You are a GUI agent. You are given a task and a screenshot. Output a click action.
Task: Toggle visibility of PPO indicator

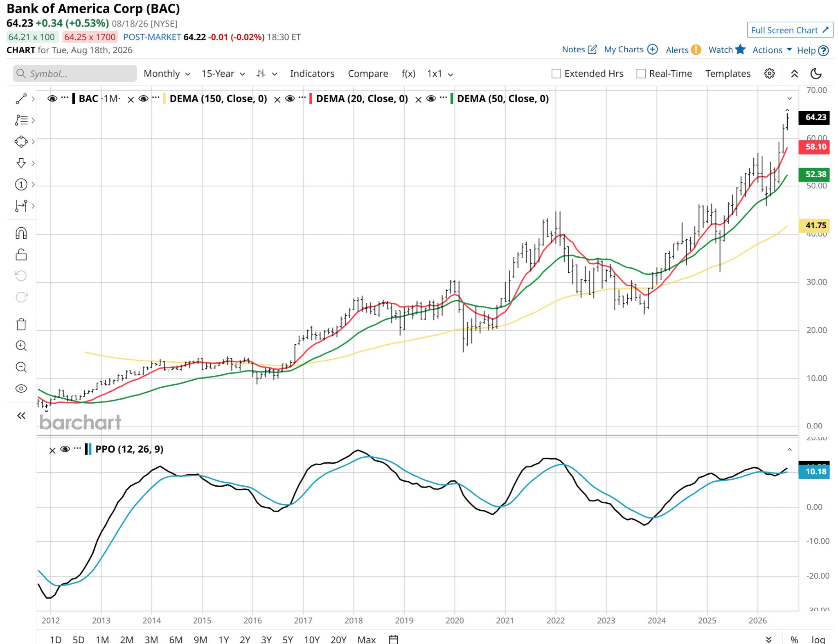pyautogui.click(x=65, y=449)
